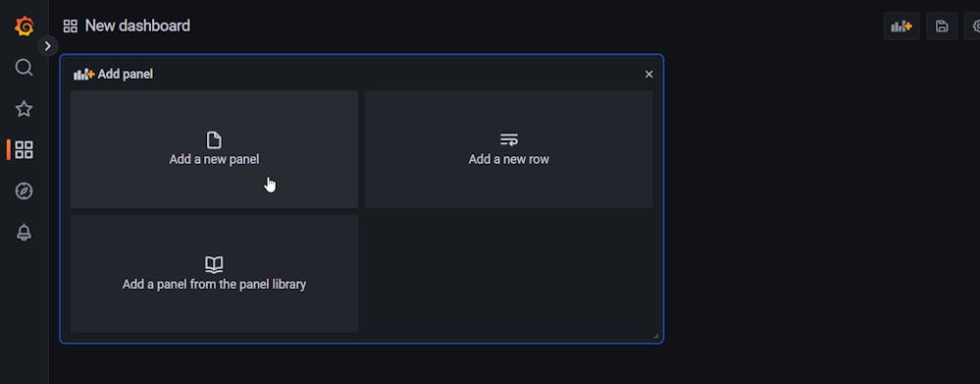Viewport: 980px width, 384px height.
Task: Open Explore via the compass icon
Action: pos(24,191)
